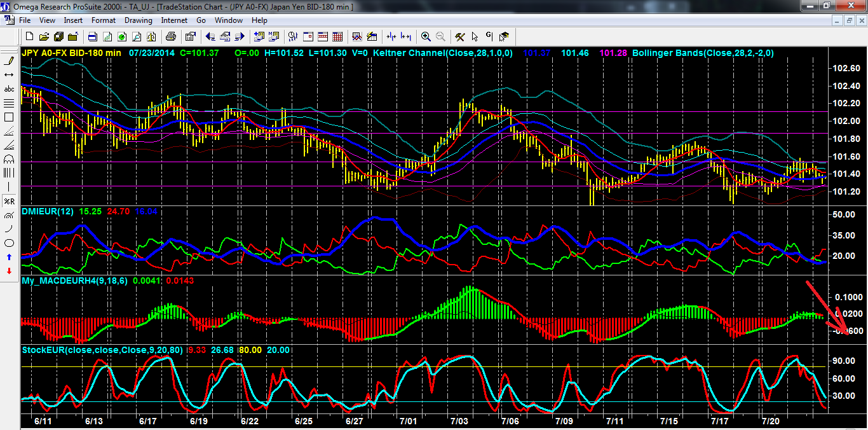This screenshot has width=868, height=430.
Task: Open the Insert menu
Action: (73, 20)
